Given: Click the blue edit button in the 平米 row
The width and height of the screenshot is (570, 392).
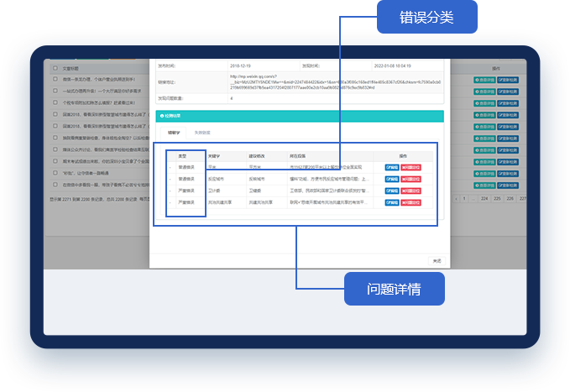Looking at the screenshot, I should pyautogui.click(x=392, y=167).
